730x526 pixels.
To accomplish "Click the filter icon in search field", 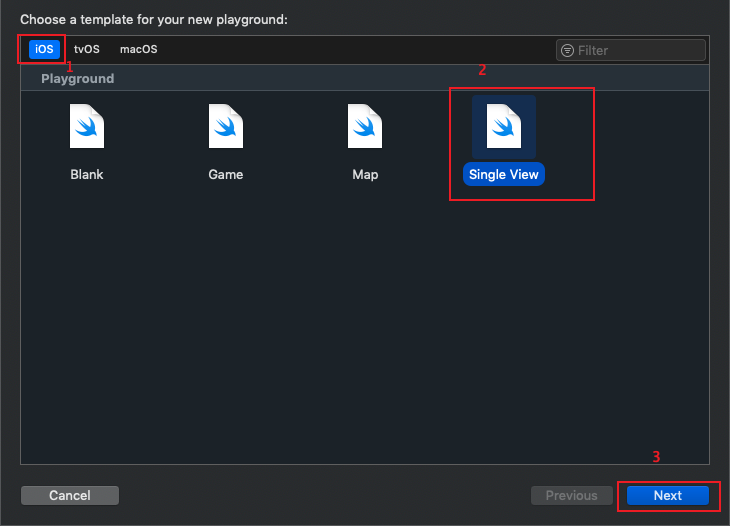I will point(567,50).
